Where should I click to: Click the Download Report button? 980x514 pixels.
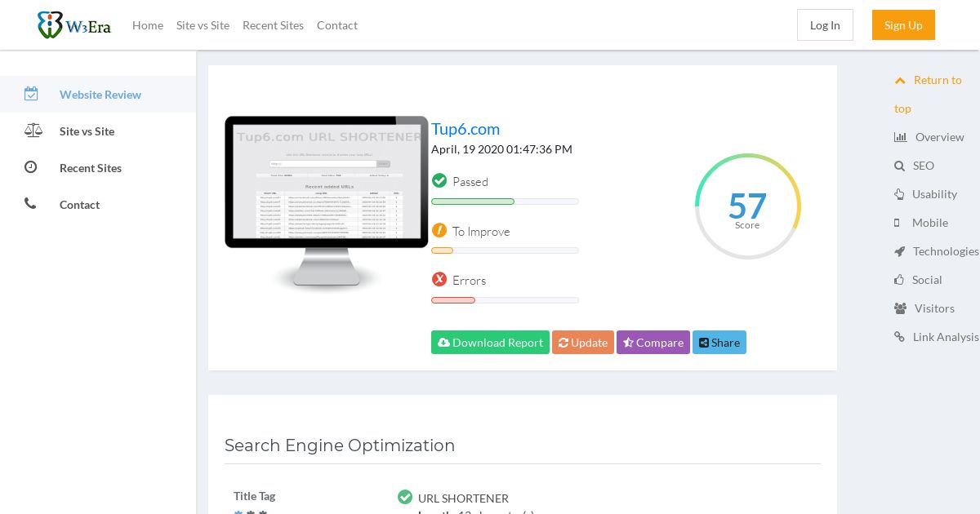tap(490, 343)
